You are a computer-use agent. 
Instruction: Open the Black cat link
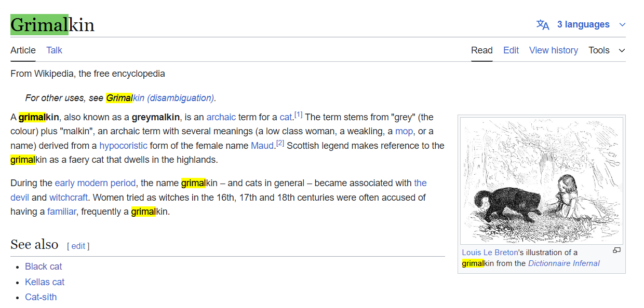(44, 267)
